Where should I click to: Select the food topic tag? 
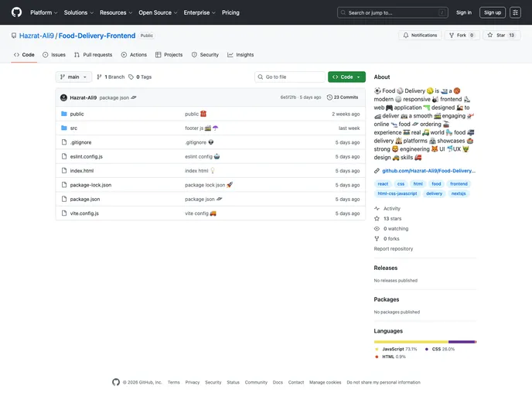tap(436, 184)
